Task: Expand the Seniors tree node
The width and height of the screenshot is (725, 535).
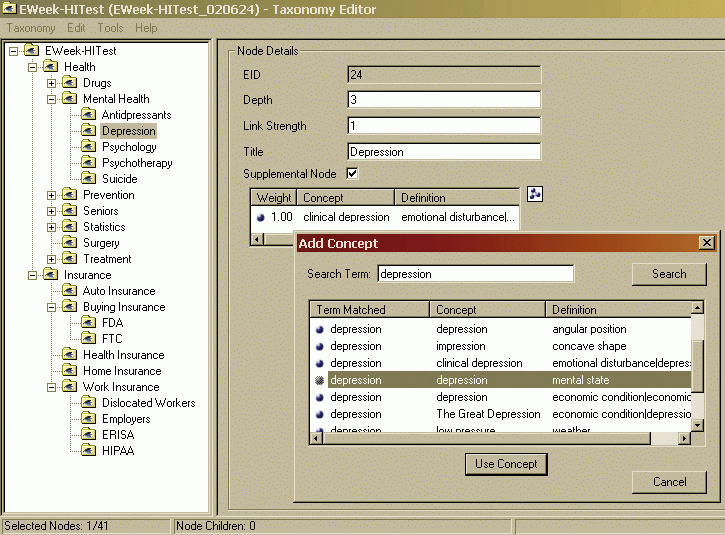Action: click(51, 211)
